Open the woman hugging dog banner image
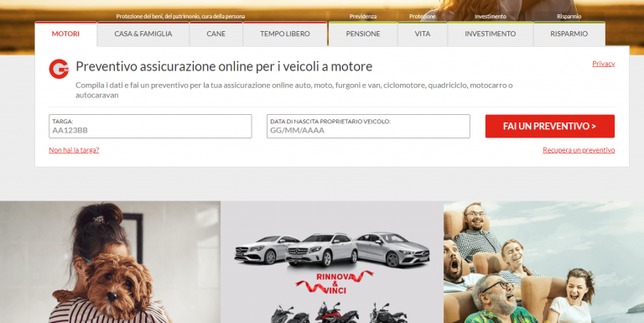The width and height of the screenshot is (644, 323). (110, 263)
